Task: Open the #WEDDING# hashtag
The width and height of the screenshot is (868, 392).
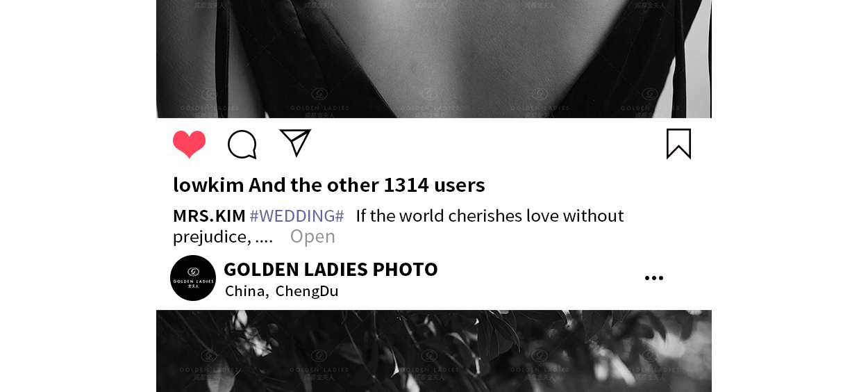Action: click(x=297, y=215)
